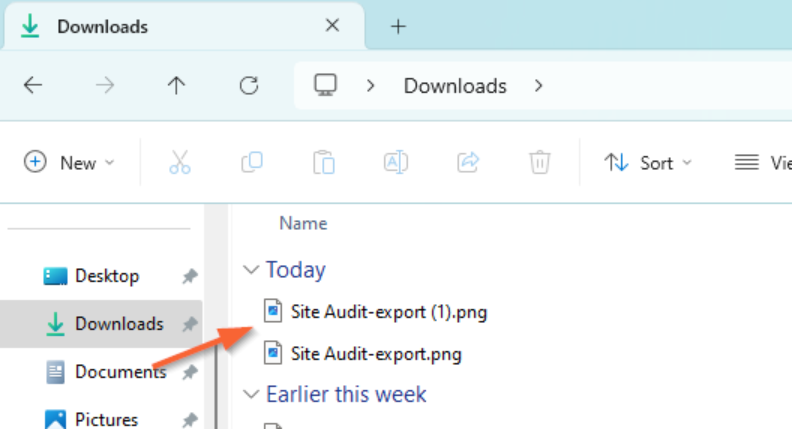The image size is (792, 429).
Task: Open a new tab with plus
Action: [399, 26]
